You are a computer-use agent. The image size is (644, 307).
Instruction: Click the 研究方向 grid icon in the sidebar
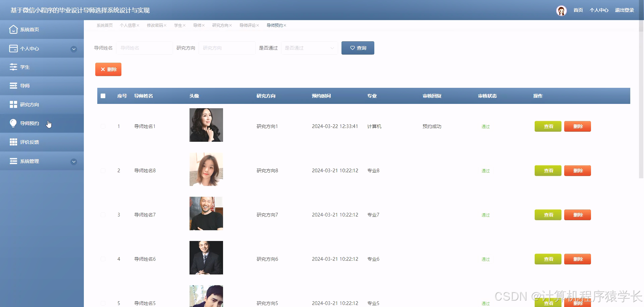[13, 105]
